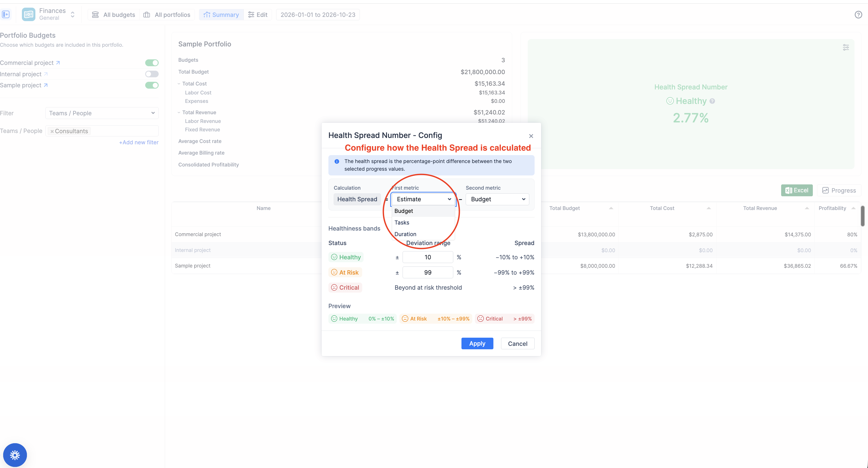Open the Internal project external link arrow

46,74
